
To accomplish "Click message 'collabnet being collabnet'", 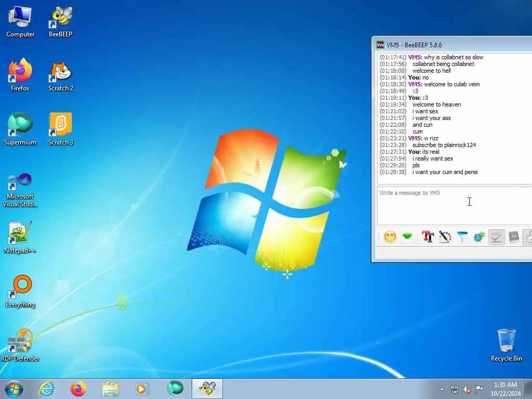I will 443,64.
